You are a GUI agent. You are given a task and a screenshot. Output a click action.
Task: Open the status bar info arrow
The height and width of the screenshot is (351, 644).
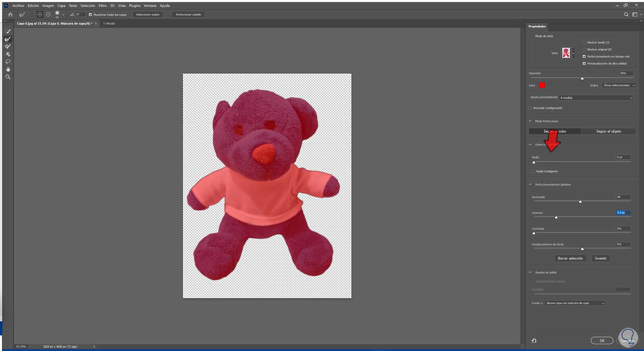pyautogui.click(x=94, y=347)
